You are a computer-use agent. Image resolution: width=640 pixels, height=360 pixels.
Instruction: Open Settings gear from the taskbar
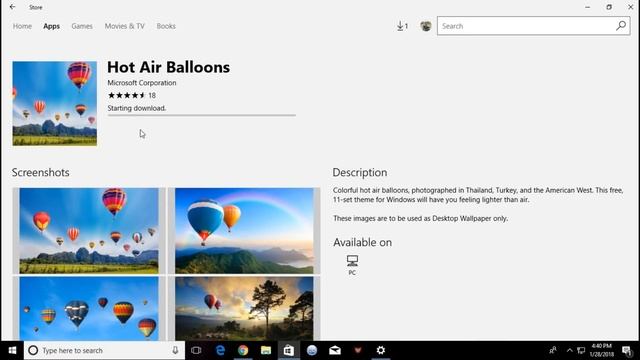click(380, 350)
